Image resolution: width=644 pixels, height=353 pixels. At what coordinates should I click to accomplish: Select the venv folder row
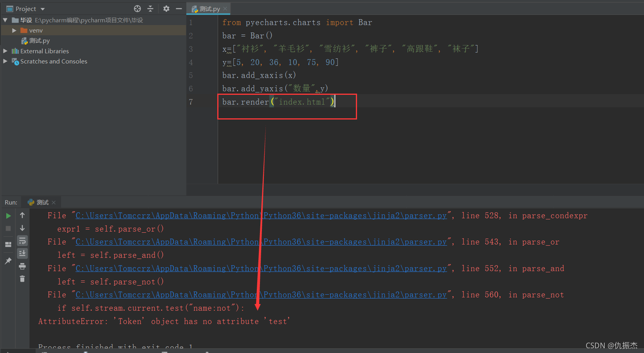(x=94, y=31)
